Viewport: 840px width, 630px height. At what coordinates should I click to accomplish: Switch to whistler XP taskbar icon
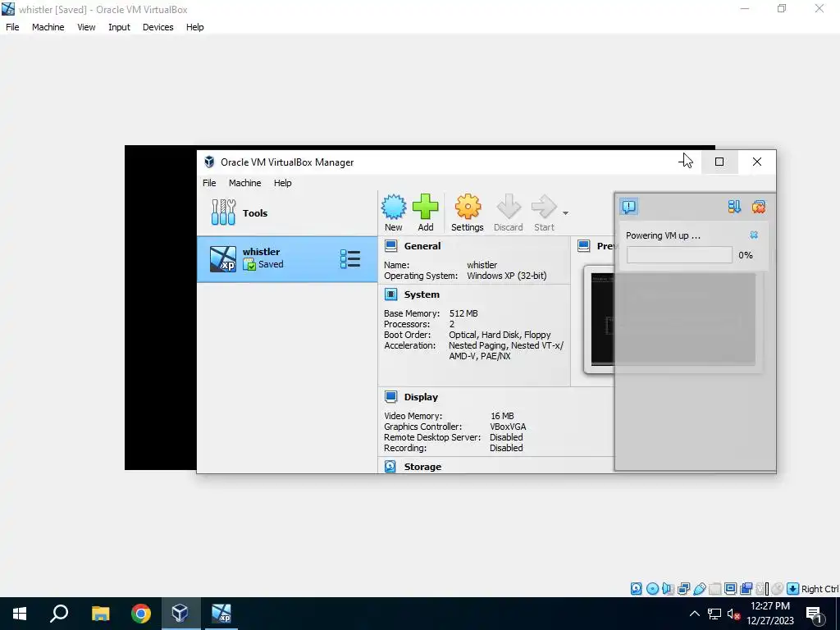tap(221, 614)
